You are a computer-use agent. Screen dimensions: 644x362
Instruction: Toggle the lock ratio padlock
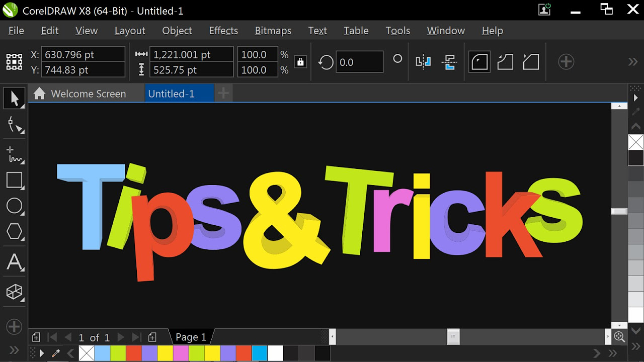coord(300,62)
